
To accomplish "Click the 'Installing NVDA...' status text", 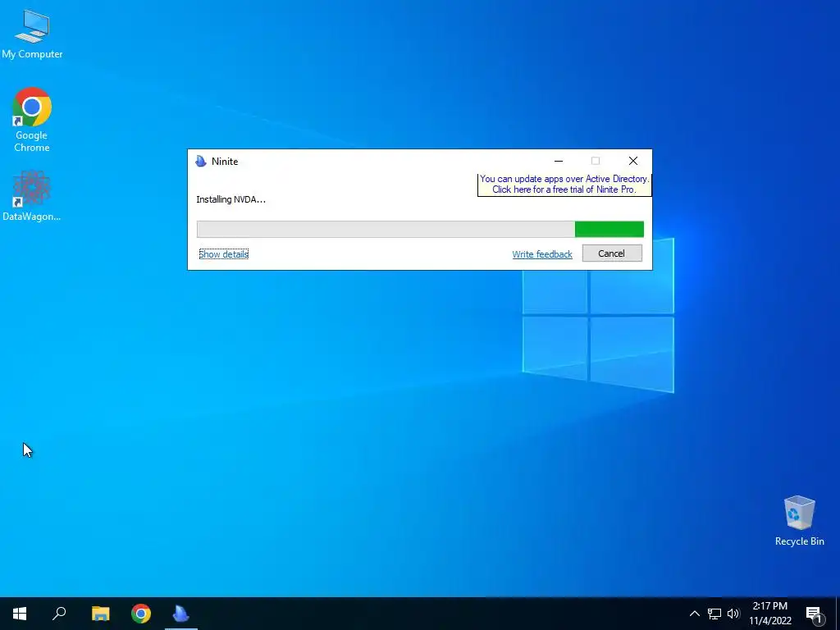I will [x=231, y=199].
